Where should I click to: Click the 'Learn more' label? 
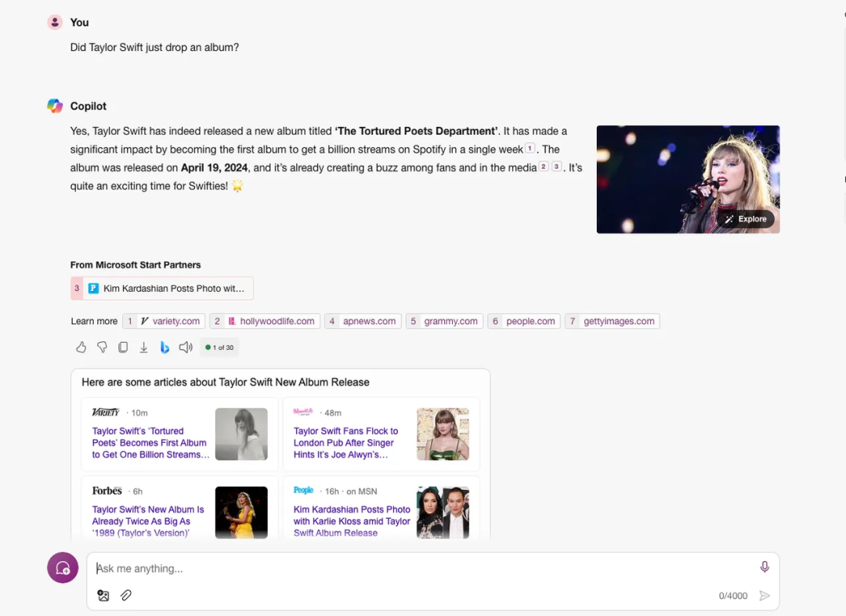point(94,321)
